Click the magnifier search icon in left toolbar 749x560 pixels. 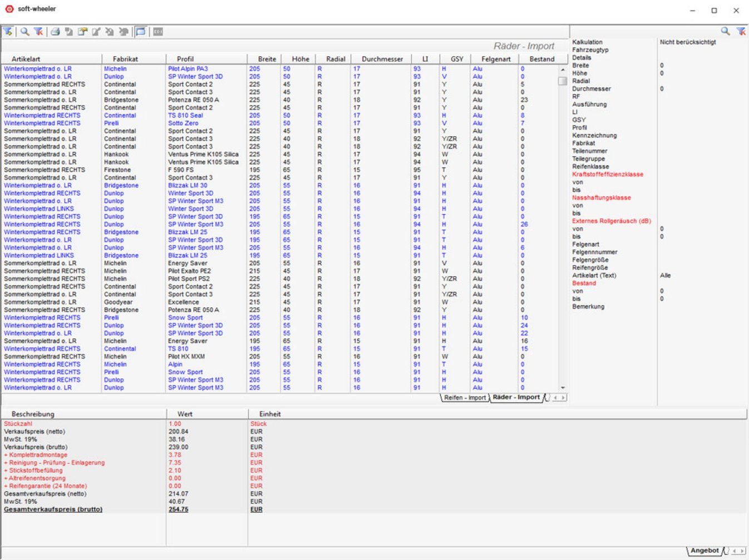[x=25, y=32]
